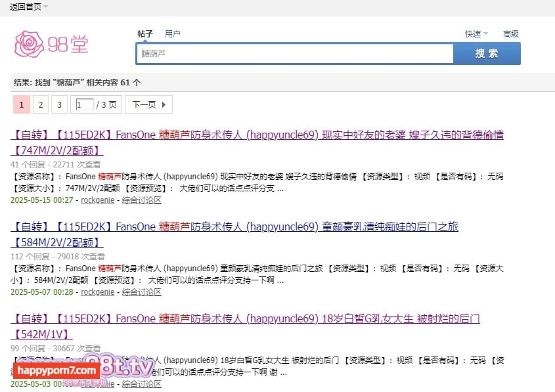Screen dimensions: 555x392
Task: Switch to the 用户 search tab
Action: (173, 33)
